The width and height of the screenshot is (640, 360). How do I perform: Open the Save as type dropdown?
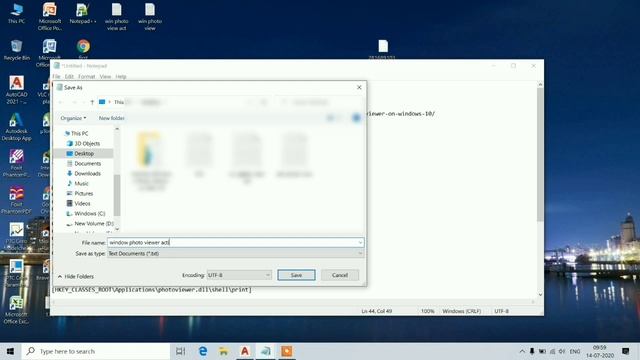click(236, 253)
